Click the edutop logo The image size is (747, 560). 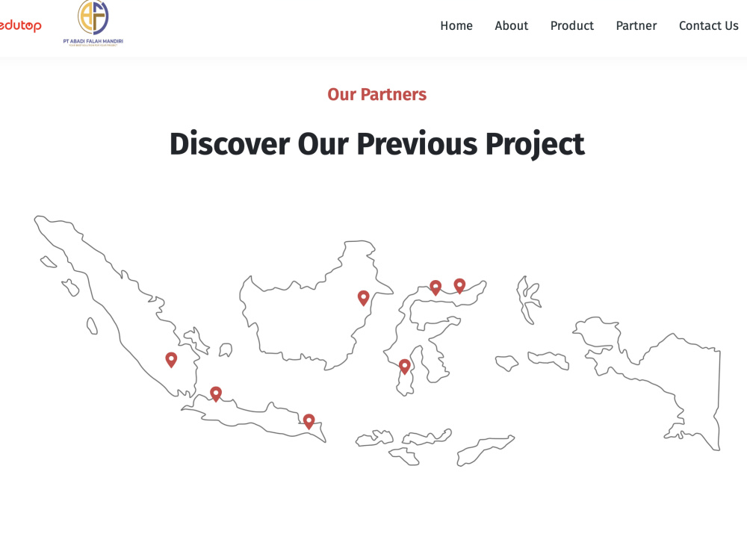pyautogui.click(x=20, y=25)
